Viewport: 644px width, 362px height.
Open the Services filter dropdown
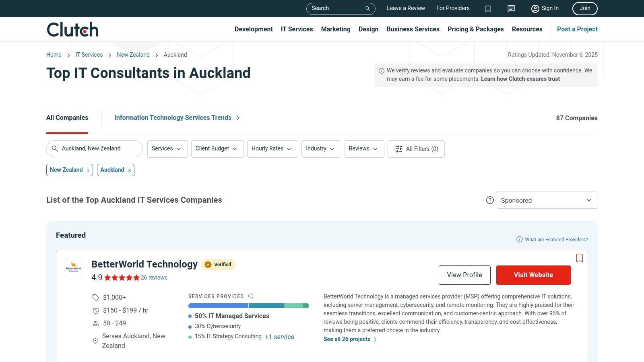point(167,149)
